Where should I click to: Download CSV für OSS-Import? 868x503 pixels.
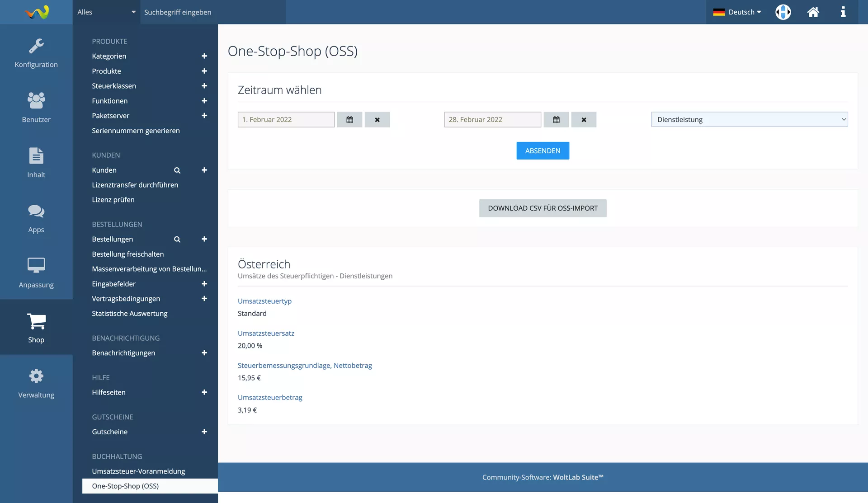pos(542,208)
